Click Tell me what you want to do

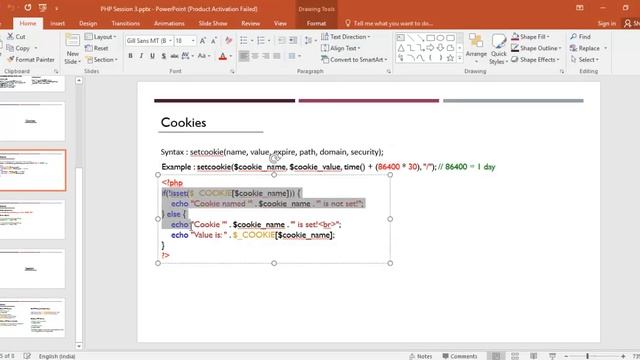tap(389, 23)
